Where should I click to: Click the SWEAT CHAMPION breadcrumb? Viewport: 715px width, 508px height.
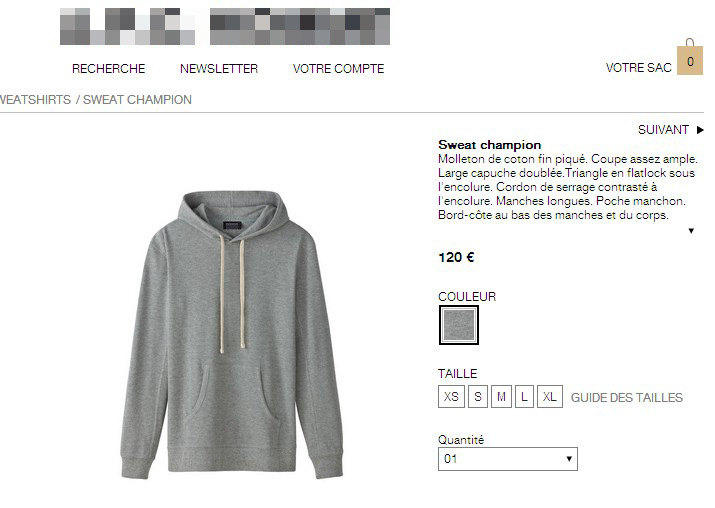coord(137,99)
